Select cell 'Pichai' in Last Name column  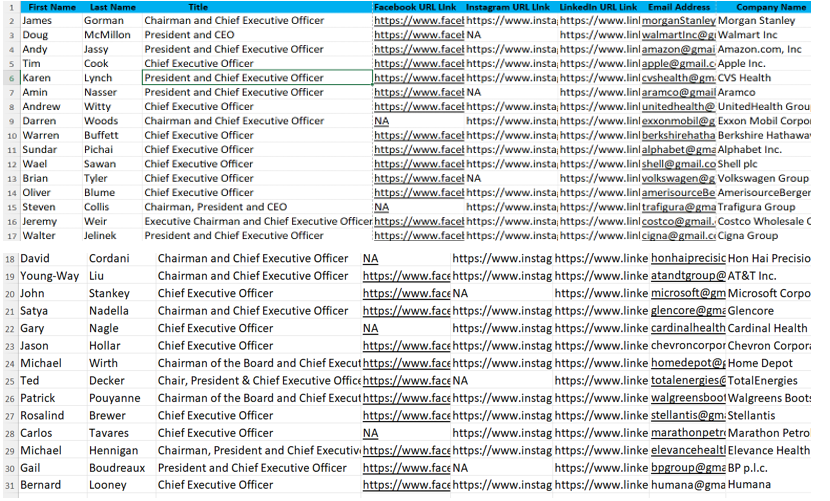click(x=113, y=150)
